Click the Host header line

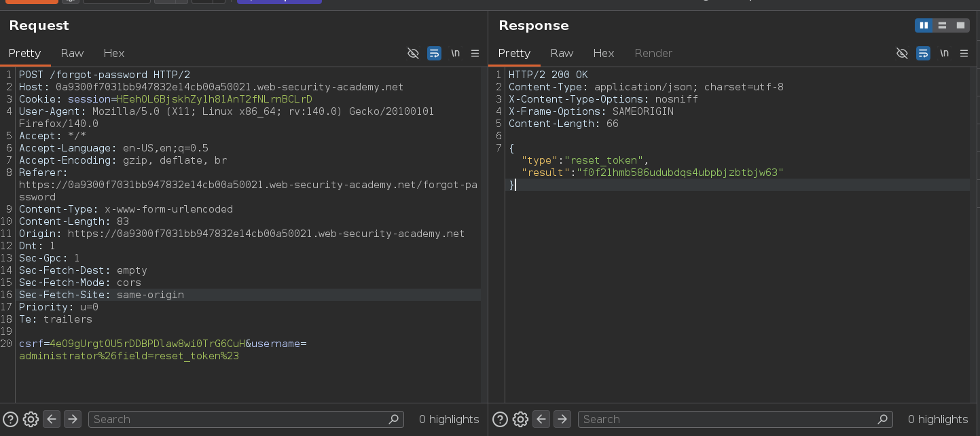pos(211,87)
